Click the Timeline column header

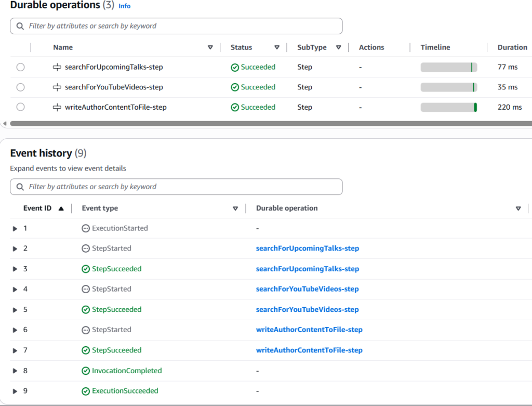click(x=435, y=47)
